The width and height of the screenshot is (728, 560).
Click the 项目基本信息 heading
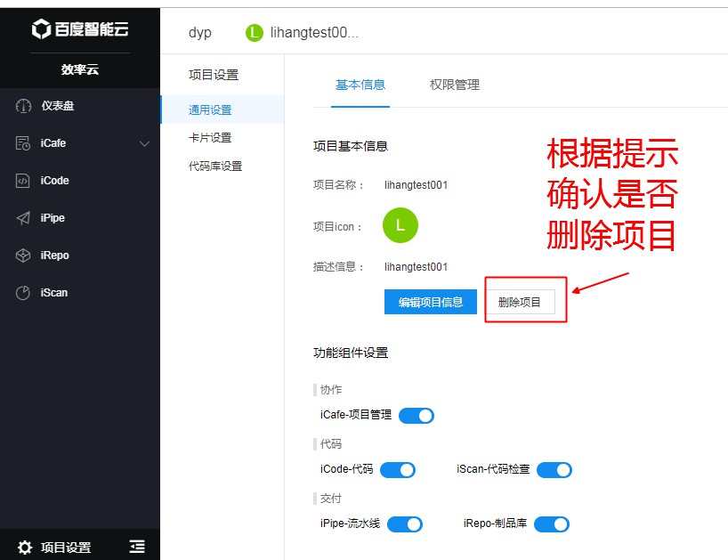(x=351, y=146)
